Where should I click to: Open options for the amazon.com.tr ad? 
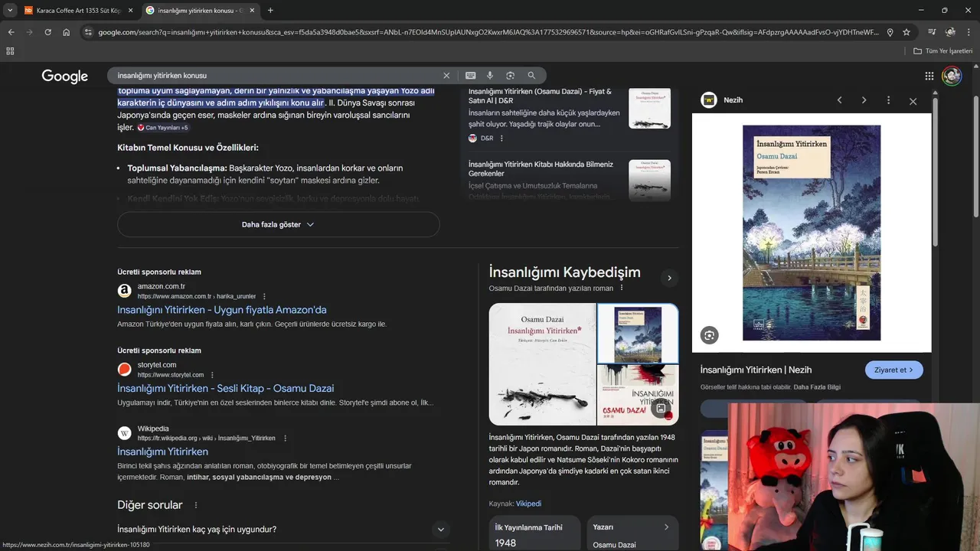click(x=264, y=296)
